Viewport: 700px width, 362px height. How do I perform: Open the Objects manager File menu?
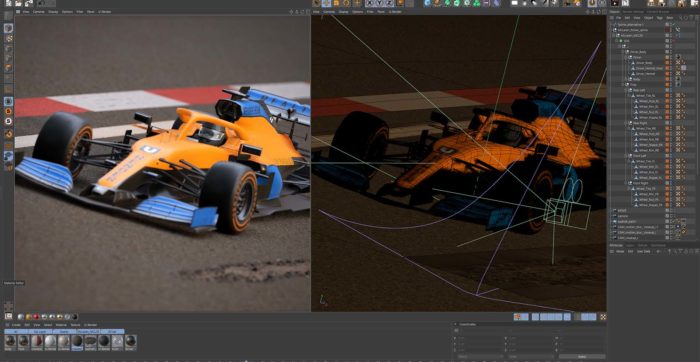pyautogui.click(x=619, y=18)
